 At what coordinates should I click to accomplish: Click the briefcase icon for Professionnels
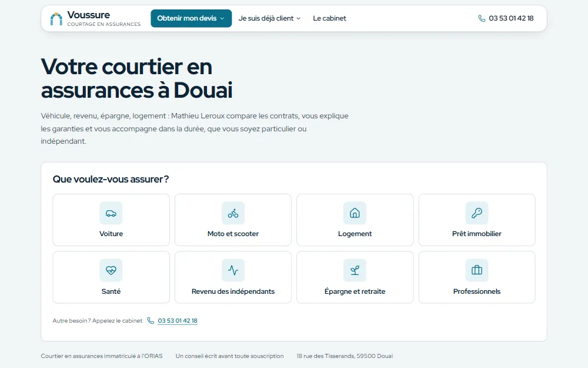coord(477,270)
